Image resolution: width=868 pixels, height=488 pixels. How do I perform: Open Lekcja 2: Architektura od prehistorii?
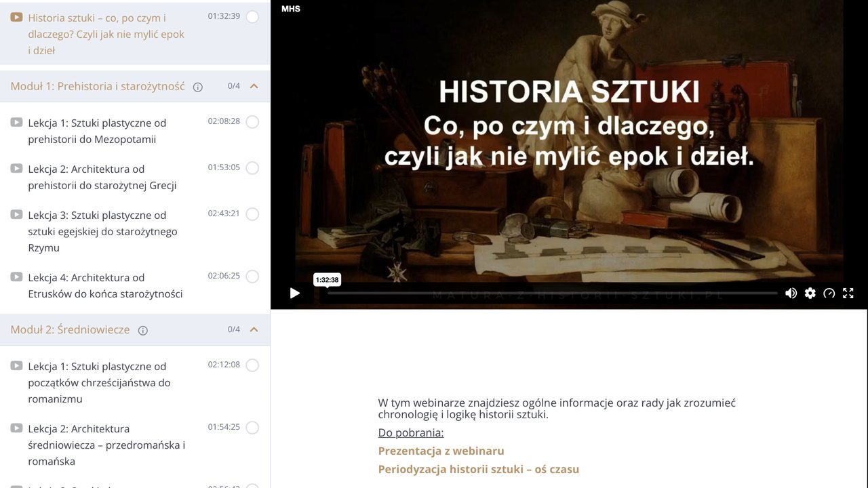coord(102,177)
